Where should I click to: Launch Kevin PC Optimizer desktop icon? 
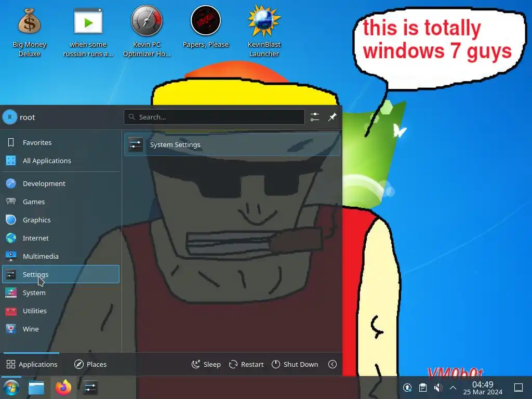(x=147, y=32)
